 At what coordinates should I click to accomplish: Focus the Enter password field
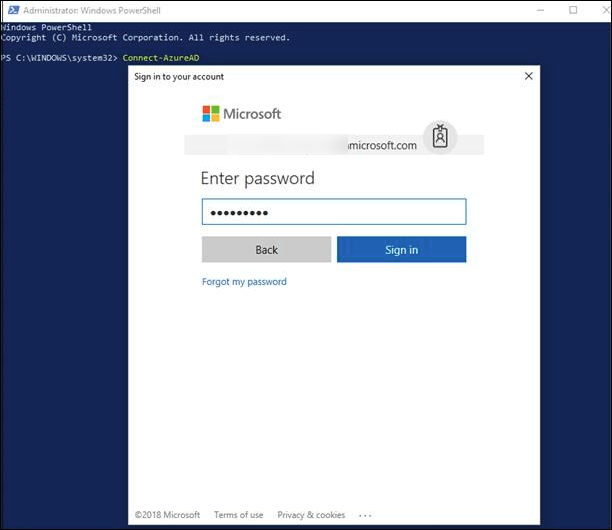click(x=334, y=212)
